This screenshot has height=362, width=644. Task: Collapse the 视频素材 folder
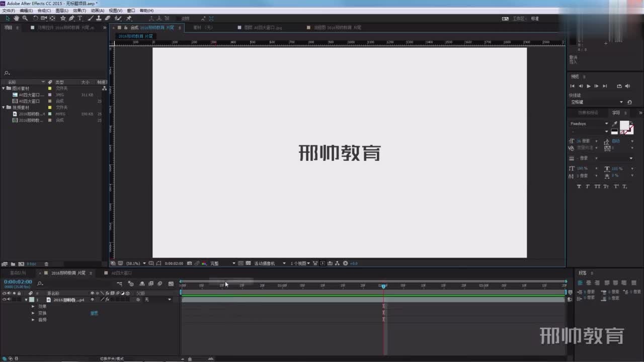(x=4, y=107)
